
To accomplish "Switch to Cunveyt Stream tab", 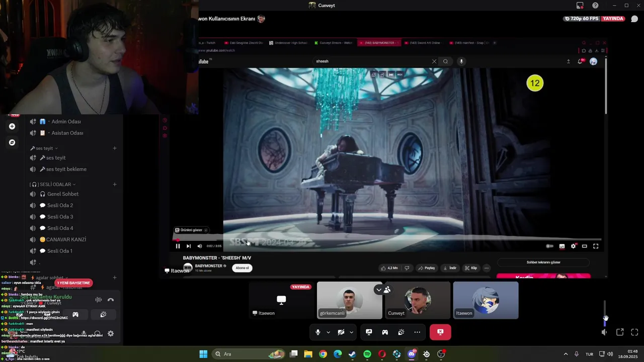I will click(x=334, y=43).
